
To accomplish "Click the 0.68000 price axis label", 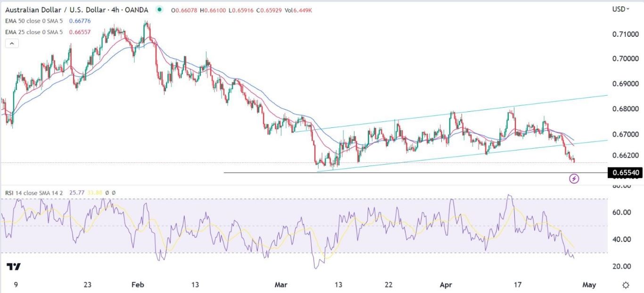I will pyautogui.click(x=626, y=109).
